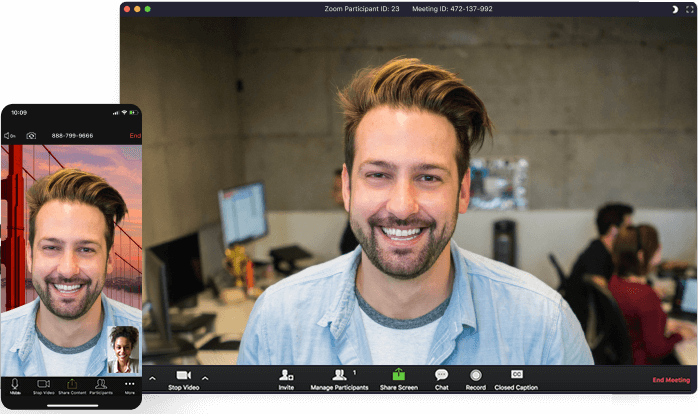The width and height of the screenshot is (698, 414).
Task: Tap red End button on phone
Action: pos(134,135)
